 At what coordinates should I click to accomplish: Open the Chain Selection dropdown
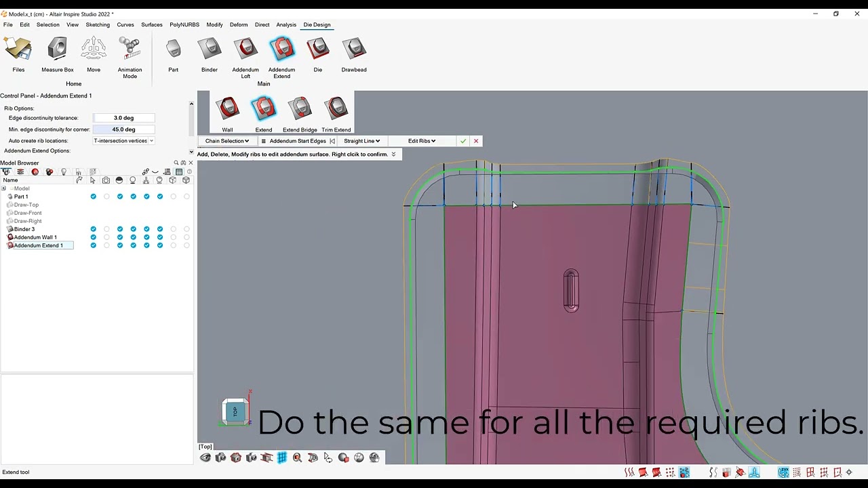click(x=227, y=141)
